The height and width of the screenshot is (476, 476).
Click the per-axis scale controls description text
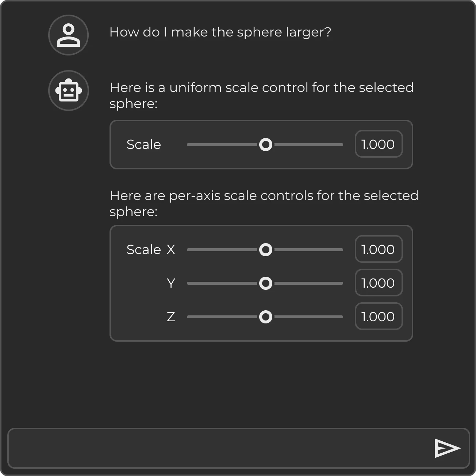point(264,203)
